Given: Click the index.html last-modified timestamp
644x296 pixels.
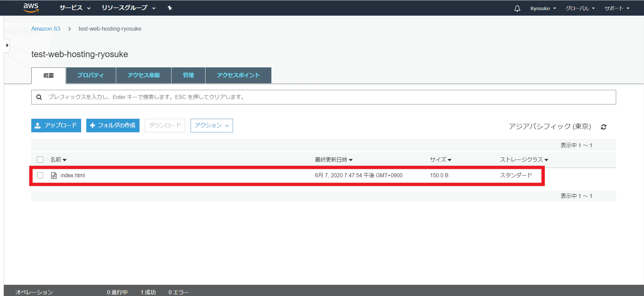Looking at the screenshot, I should 359,176.
